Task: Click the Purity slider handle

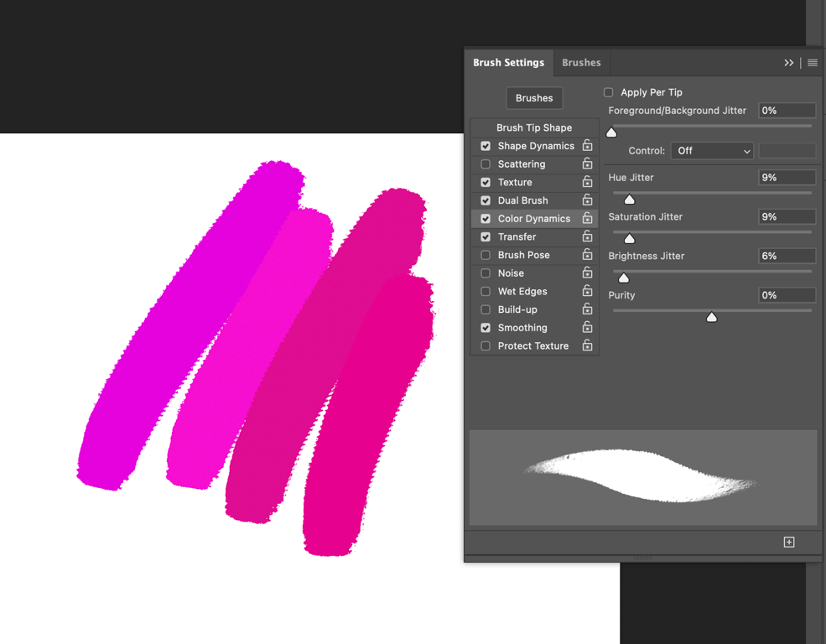Action: 711,317
